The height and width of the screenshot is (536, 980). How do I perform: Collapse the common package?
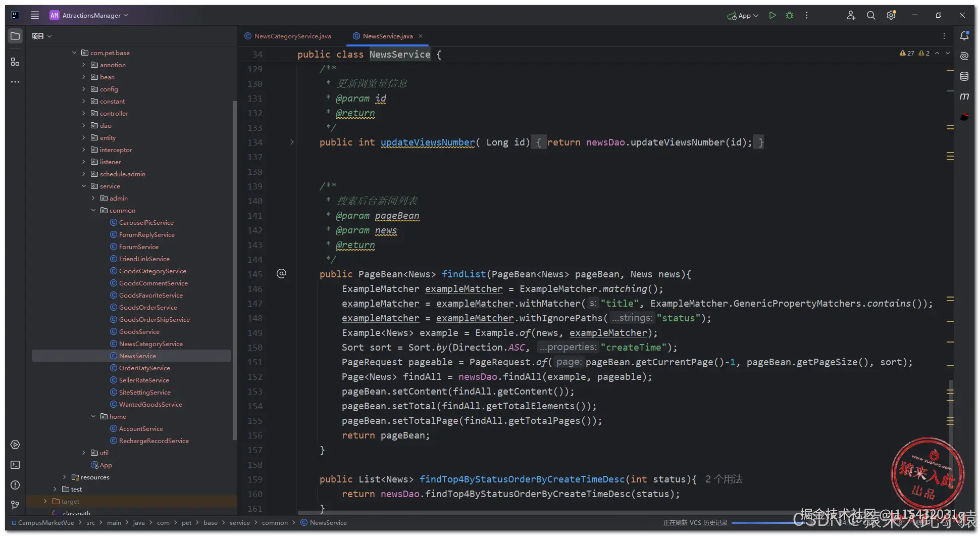pyautogui.click(x=93, y=210)
